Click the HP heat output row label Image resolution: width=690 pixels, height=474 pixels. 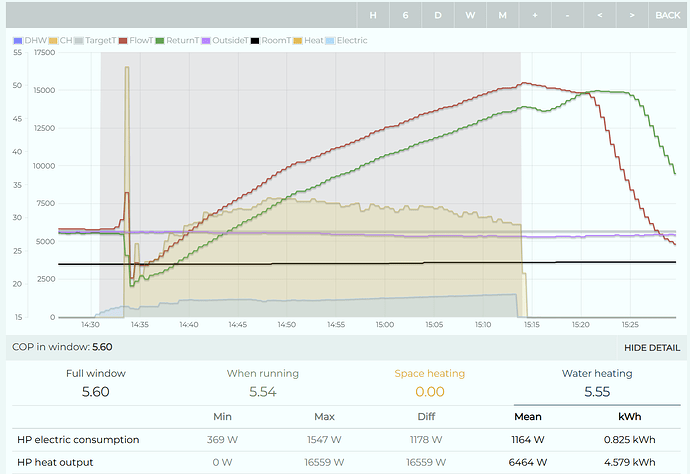click(x=55, y=463)
